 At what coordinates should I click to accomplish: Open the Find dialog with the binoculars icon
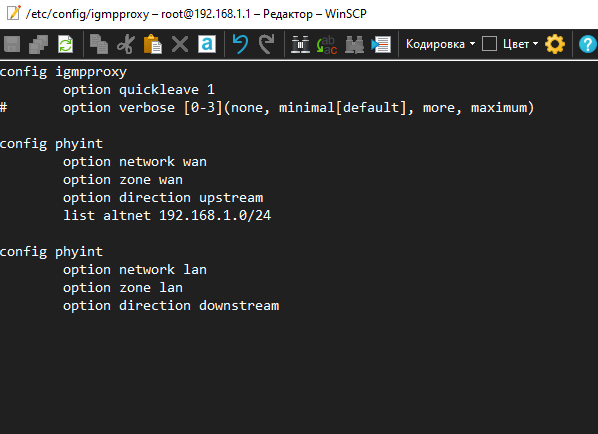[300, 44]
